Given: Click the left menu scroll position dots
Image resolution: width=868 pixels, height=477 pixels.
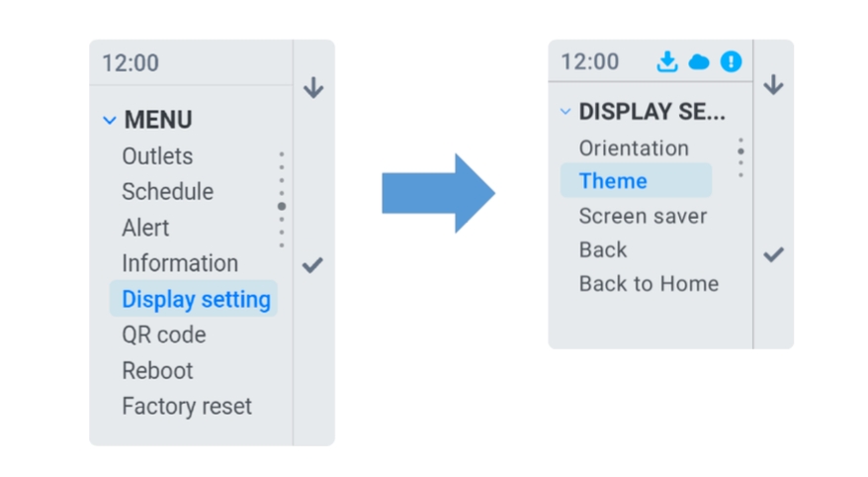Looking at the screenshot, I should [x=282, y=201].
